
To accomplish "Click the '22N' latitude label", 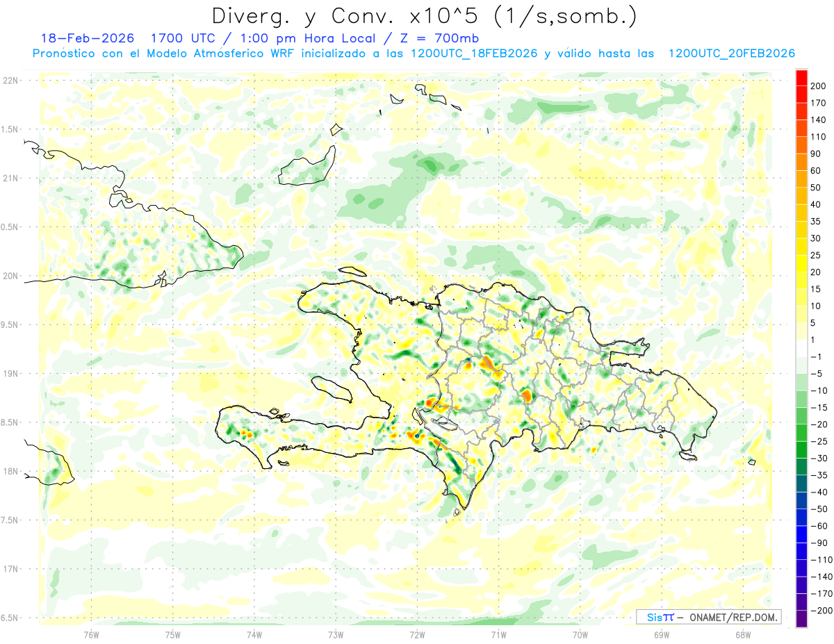I will [x=10, y=81].
